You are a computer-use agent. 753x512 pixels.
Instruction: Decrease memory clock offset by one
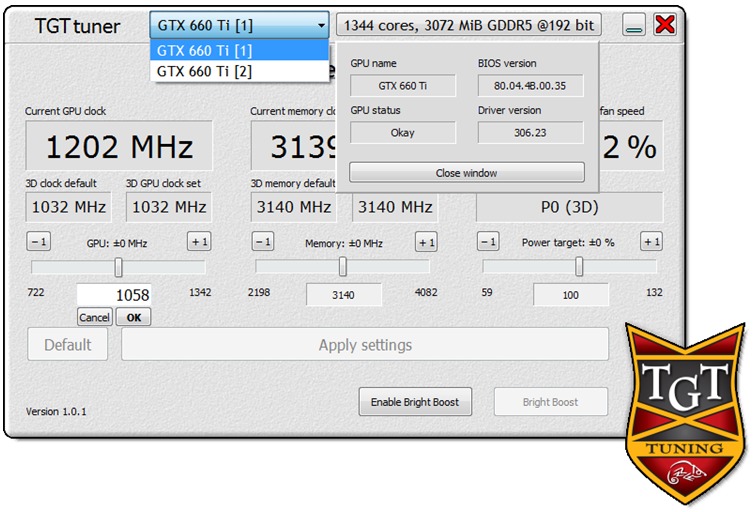[262, 242]
